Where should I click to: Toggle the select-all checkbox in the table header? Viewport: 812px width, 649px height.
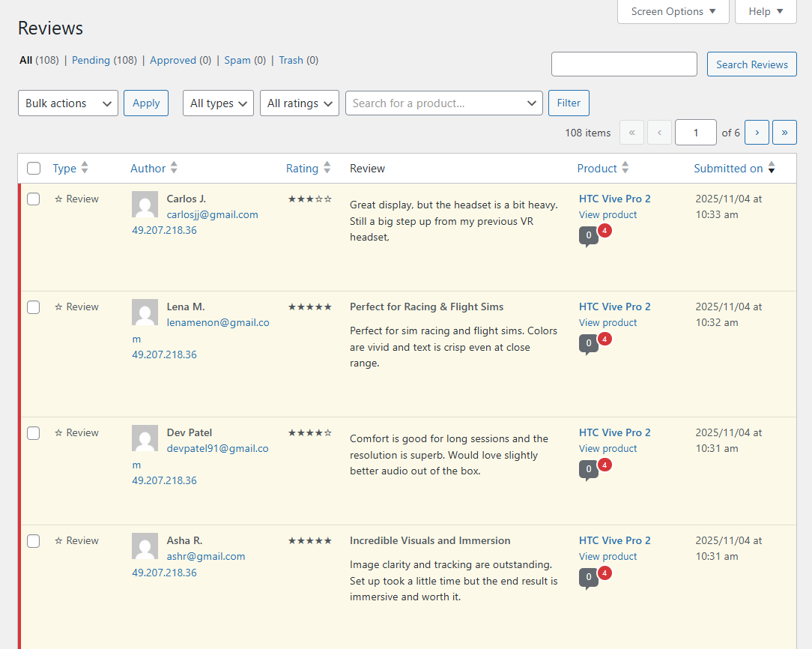tap(34, 169)
